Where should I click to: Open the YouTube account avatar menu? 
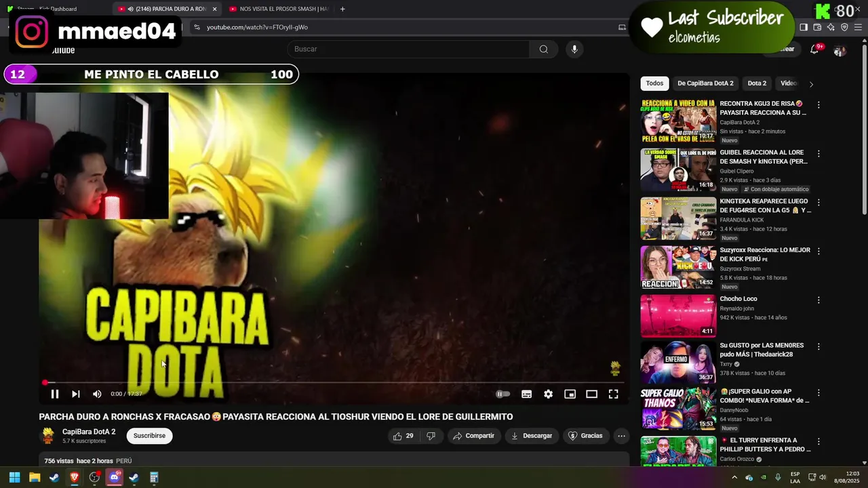coord(840,51)
